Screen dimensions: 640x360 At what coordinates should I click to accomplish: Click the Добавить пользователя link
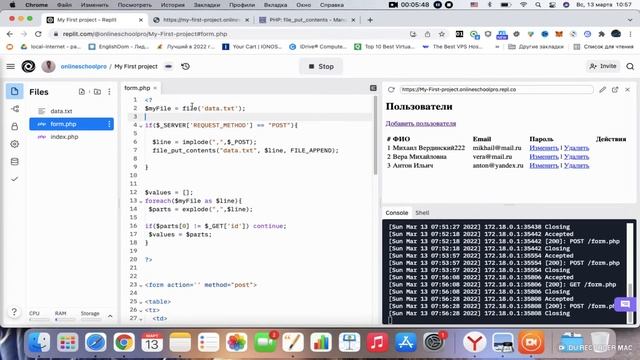[x=421, y=123]
